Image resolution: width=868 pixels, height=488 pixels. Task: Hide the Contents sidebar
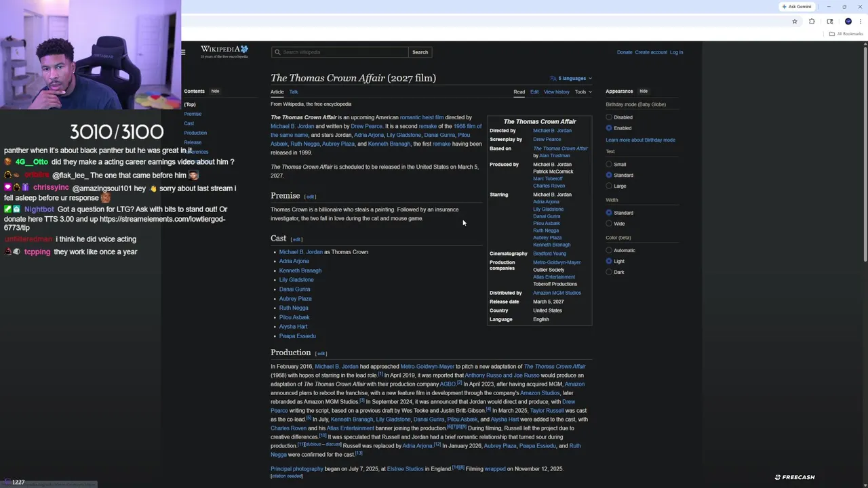[215, 91]
